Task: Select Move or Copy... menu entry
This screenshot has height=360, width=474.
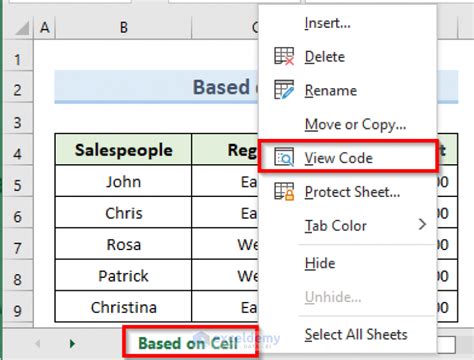Action: click(x=347, y=124)
